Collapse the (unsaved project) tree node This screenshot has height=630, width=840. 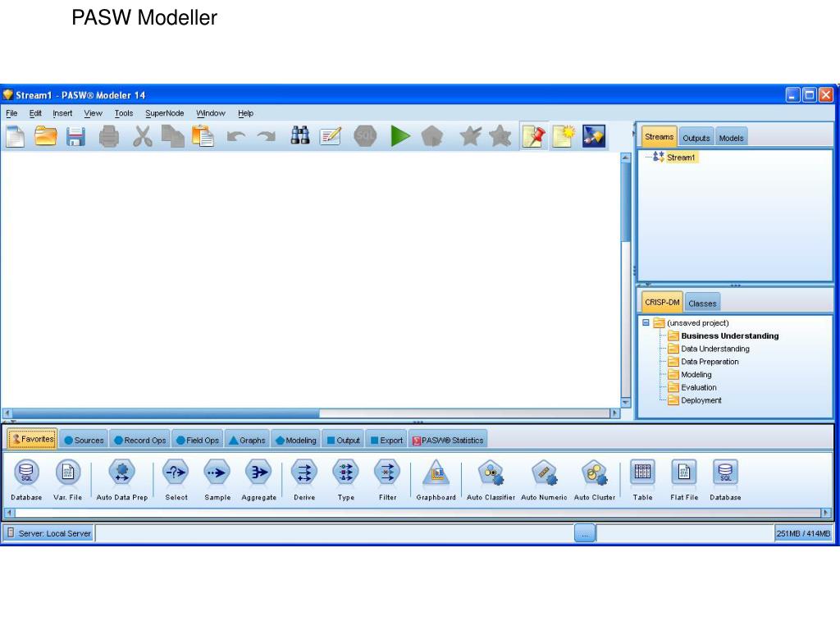pos(646,322)
